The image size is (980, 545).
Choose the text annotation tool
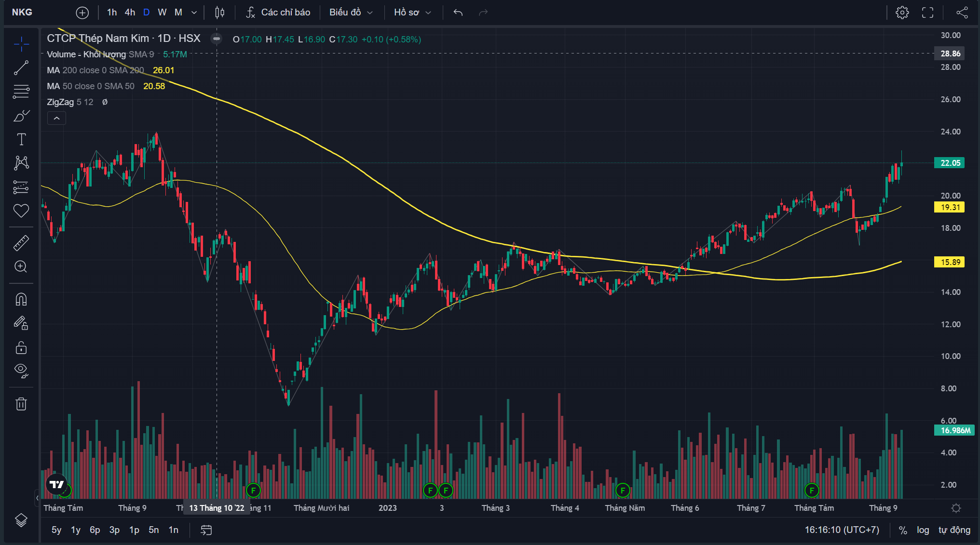tap(21, 139)
